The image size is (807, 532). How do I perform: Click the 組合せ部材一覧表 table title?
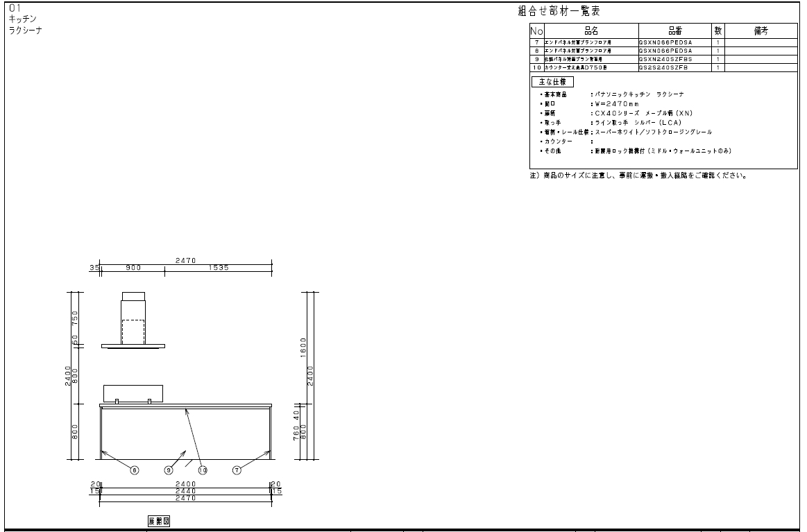pos(559,11)
